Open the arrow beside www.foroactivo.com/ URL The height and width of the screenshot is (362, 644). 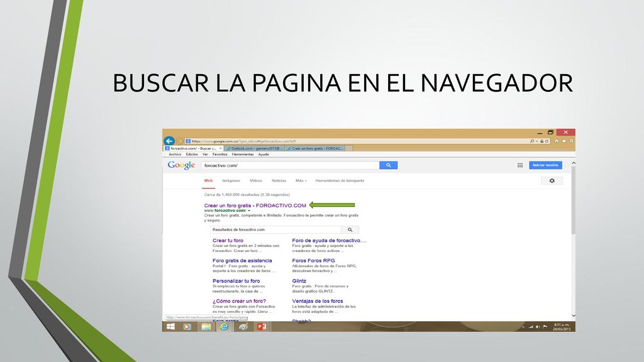[x=249, y=211]
